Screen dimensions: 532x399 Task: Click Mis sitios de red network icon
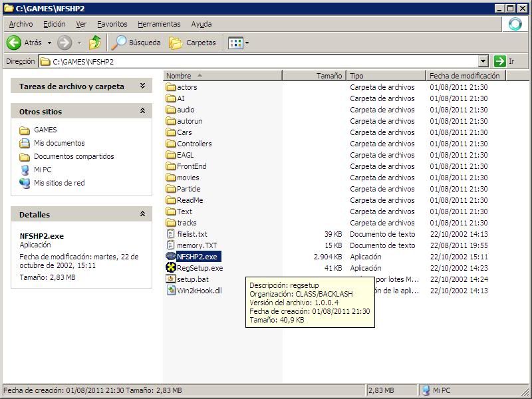(x=25, y=184)
